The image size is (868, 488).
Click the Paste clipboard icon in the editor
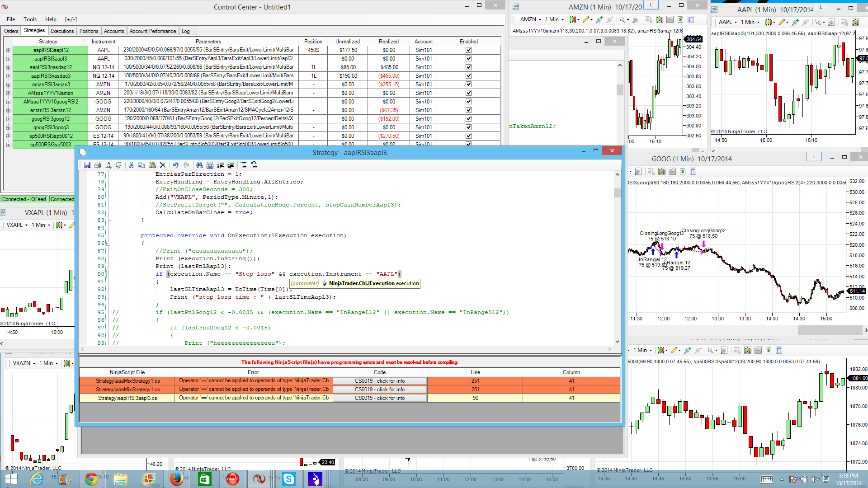[x=152, y=165]
